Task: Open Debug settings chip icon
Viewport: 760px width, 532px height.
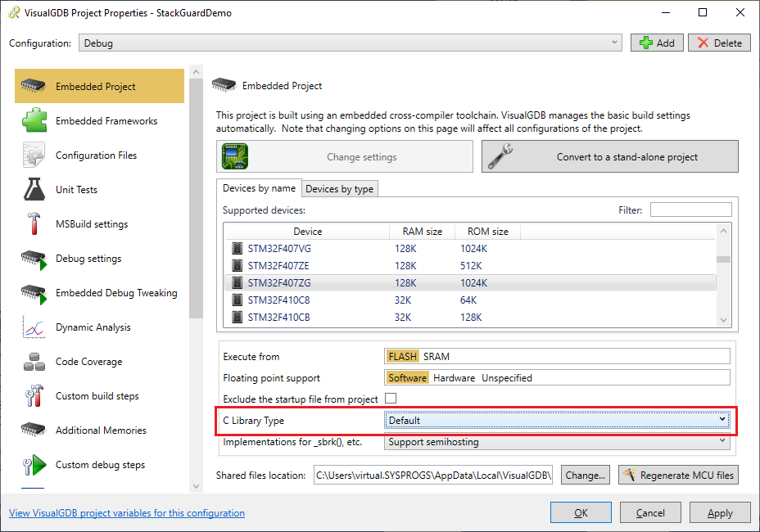Action: point(34,259)
